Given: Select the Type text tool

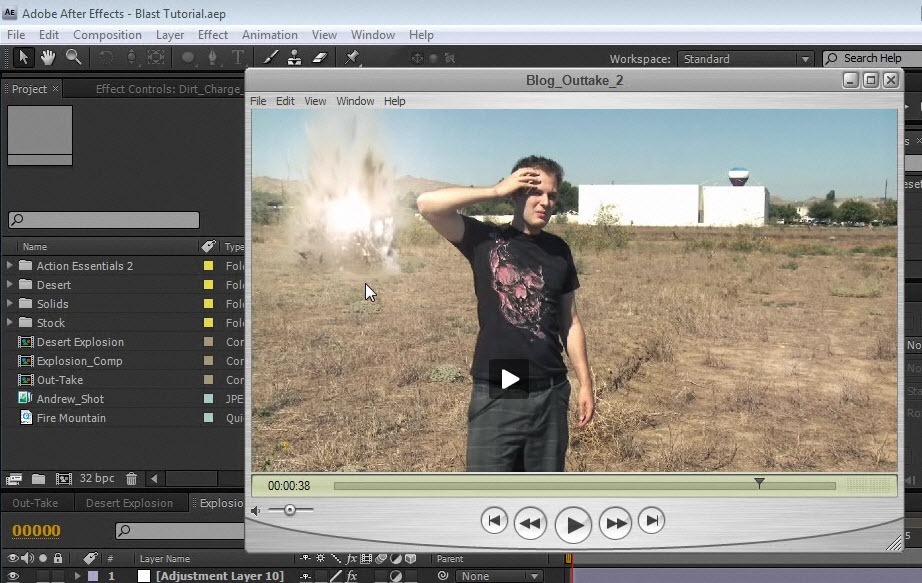Looking at the screenshot, I should point(238,58).
